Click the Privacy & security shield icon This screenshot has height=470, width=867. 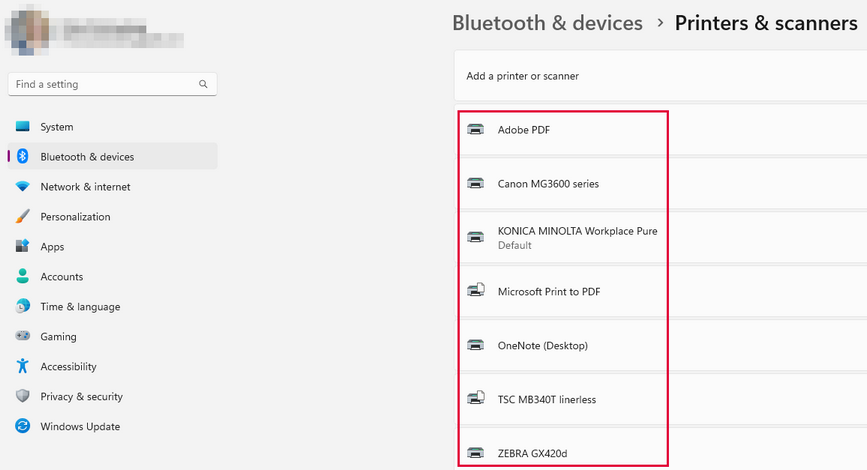[23, 396]
